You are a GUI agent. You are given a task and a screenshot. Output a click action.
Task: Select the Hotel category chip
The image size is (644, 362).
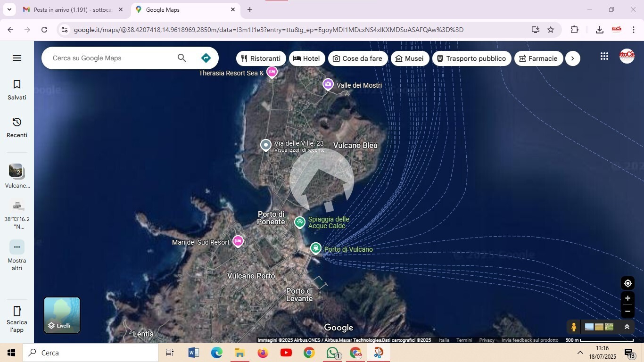pos(306,58)
